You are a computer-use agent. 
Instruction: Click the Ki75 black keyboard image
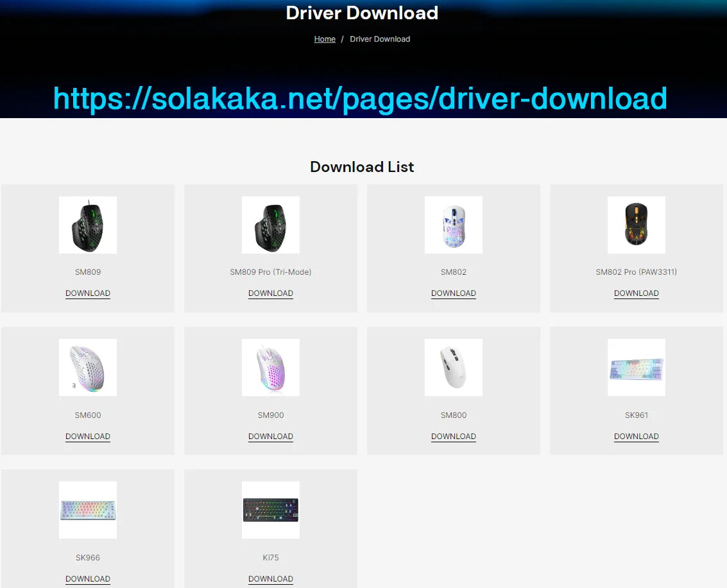tap(271, 510)
